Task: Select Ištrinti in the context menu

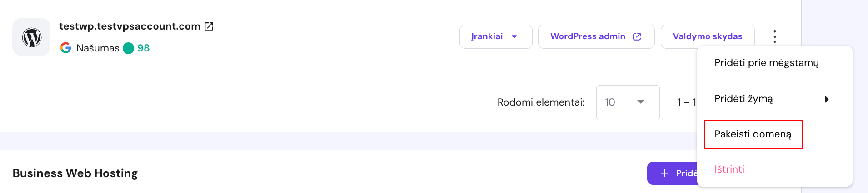Action: (x=729, y=169)
